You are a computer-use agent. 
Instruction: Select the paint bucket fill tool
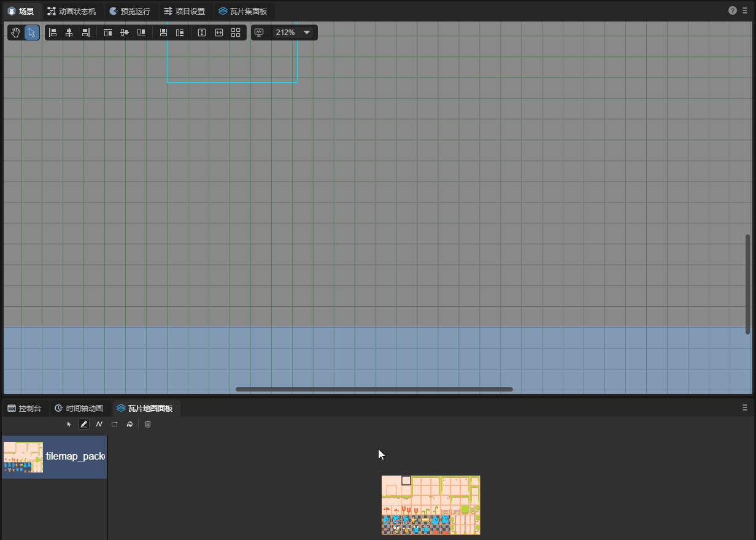[x=130, y=424]
